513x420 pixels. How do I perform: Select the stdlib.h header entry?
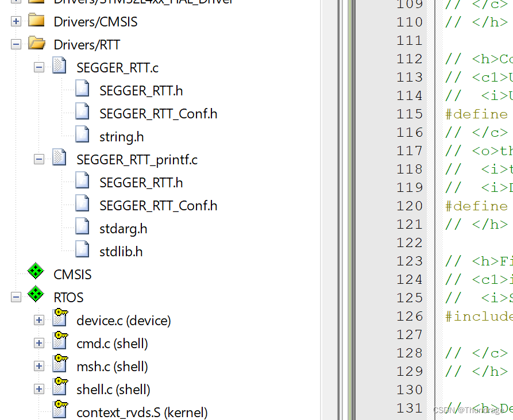pos(121,251)
